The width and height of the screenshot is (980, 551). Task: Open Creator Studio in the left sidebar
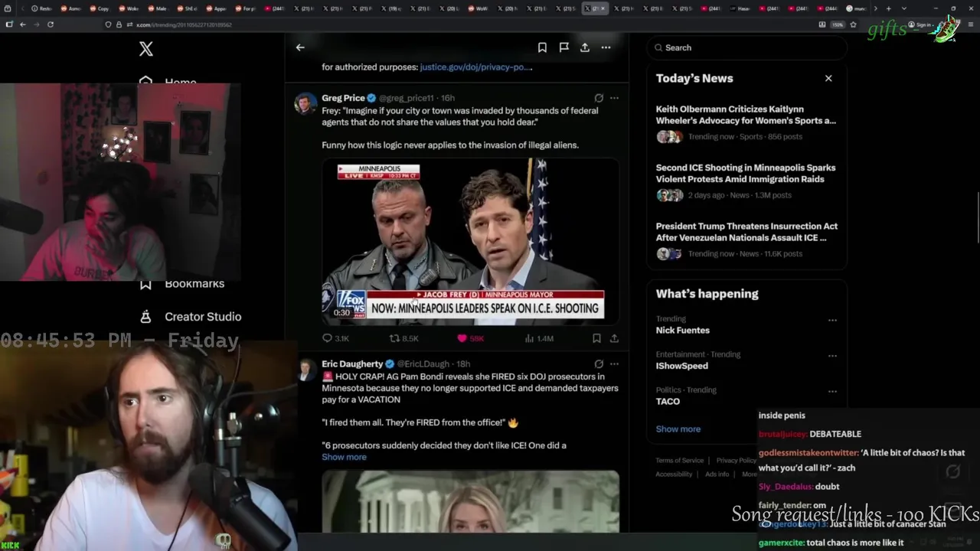pyautogui.click(x=191, y=317)
